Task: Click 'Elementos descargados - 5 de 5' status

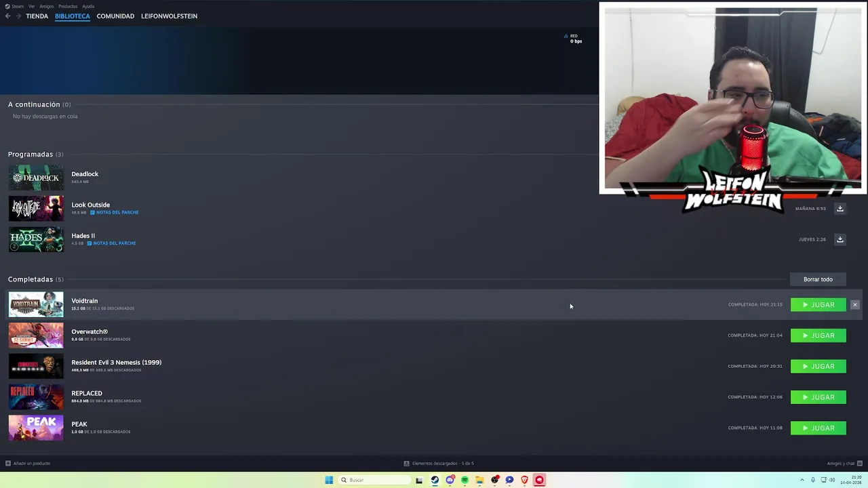Action: coord(443,464)
